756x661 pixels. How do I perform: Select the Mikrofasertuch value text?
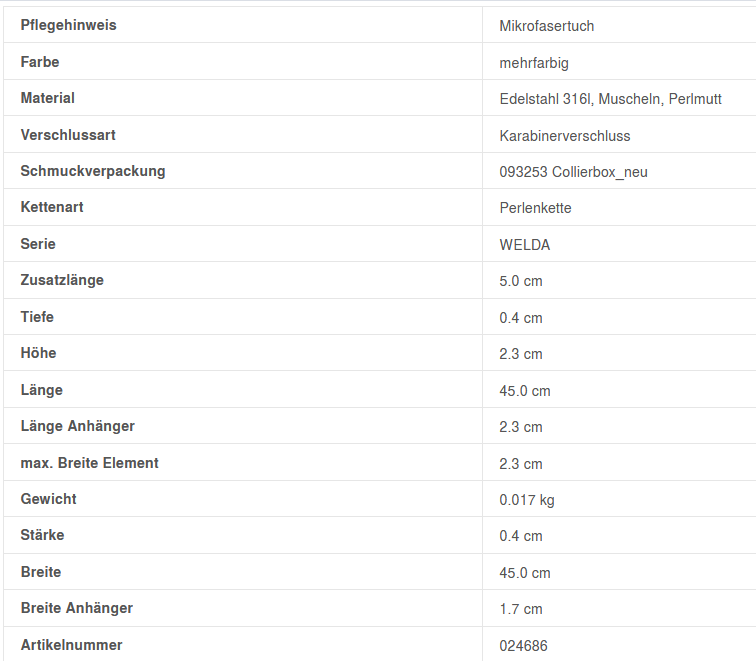tap(546, 26)
